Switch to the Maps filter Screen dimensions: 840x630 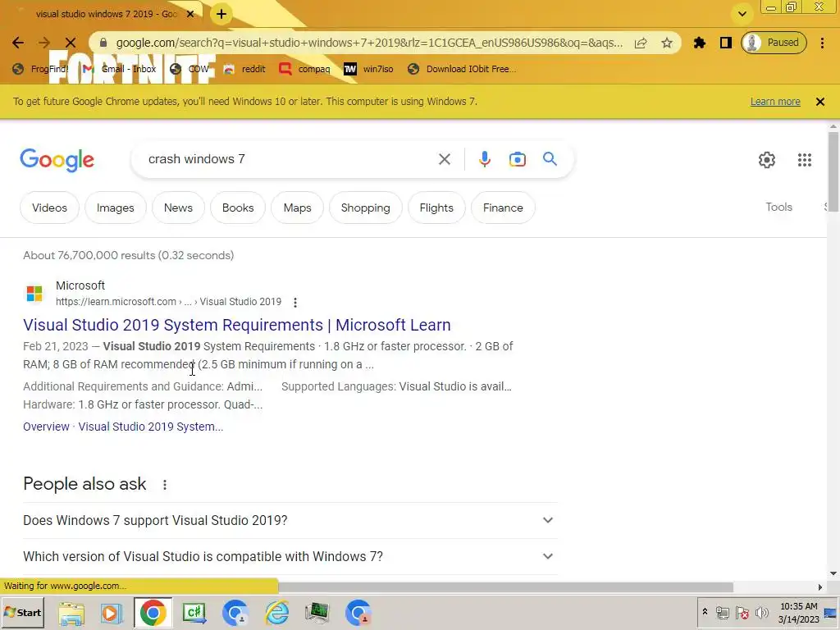click(x=297, y=208)
